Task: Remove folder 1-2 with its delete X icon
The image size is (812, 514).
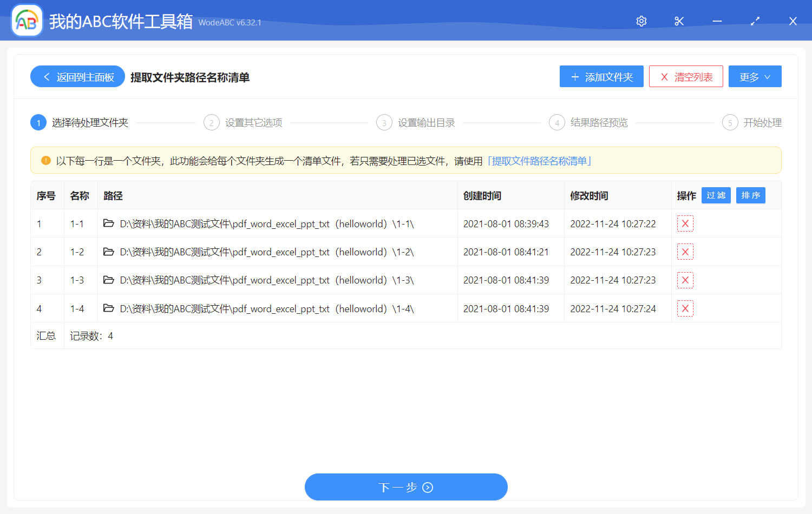Action: [x=685, y=252]
